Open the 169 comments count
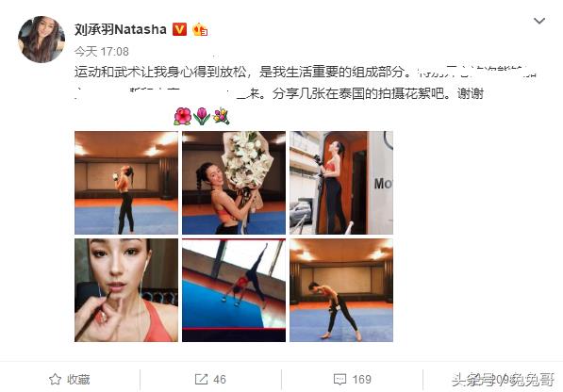This screenshot has height=392, width=563. (x=361, y=380)
